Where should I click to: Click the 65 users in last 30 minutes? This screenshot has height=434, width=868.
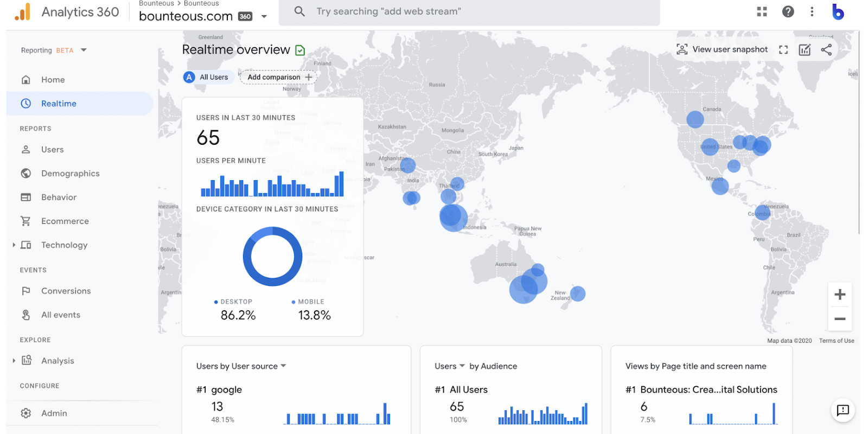208,138
